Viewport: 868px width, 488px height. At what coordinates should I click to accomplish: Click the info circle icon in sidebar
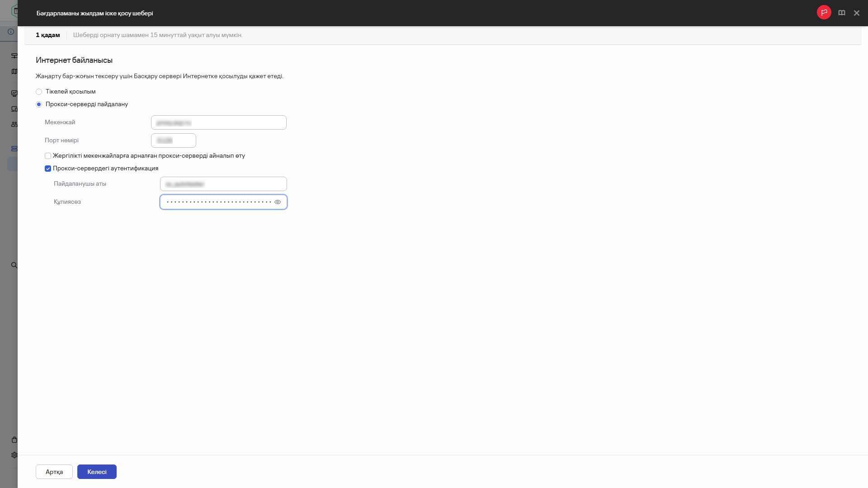click(11, 32)
